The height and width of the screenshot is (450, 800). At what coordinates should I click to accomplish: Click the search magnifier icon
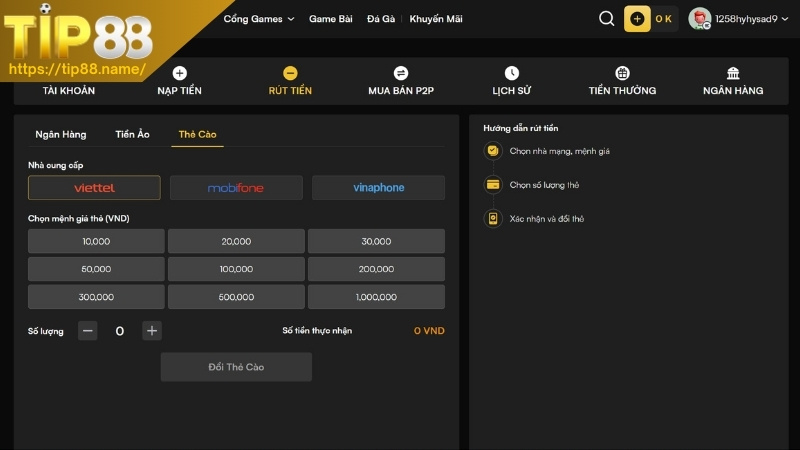tap(606, 19)
